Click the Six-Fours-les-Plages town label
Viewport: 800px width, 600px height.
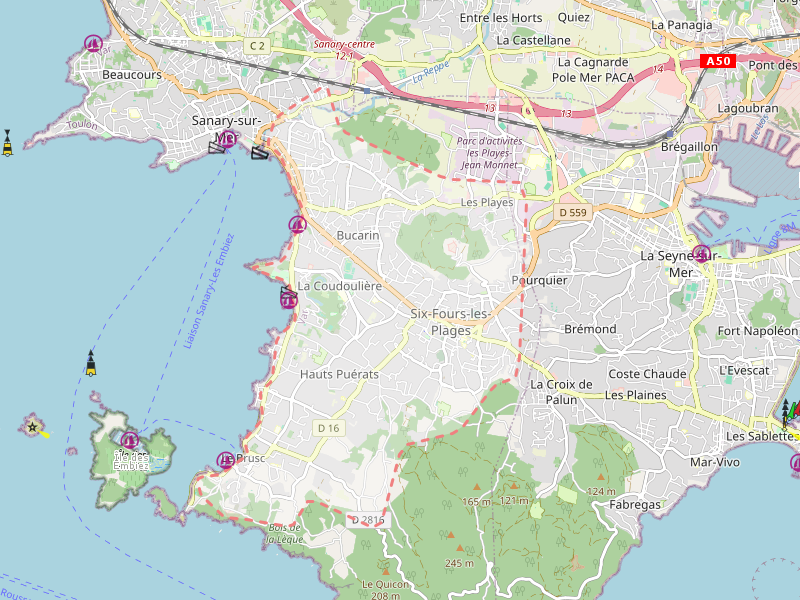(x=451, y=321)
